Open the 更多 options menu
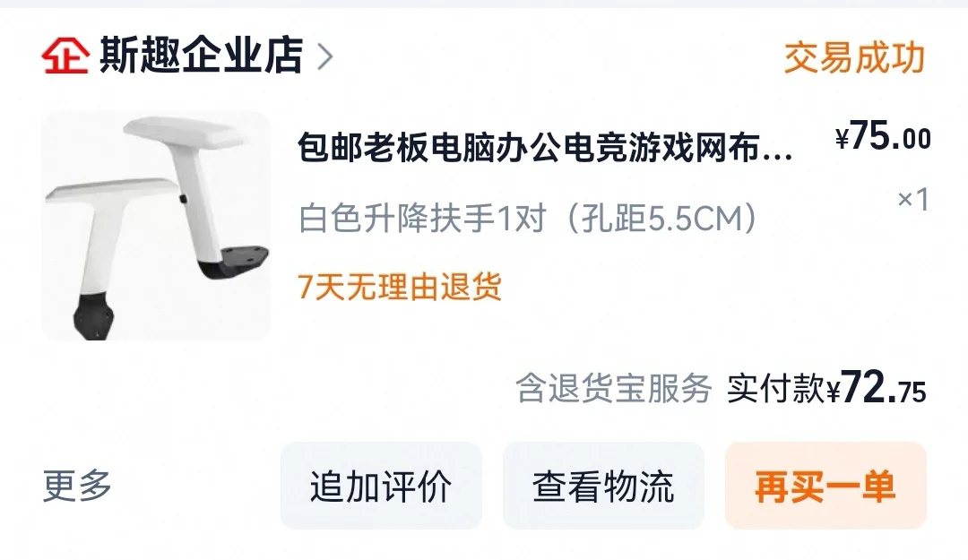Viewport: 968px width, 560px height. coord(77,486)
